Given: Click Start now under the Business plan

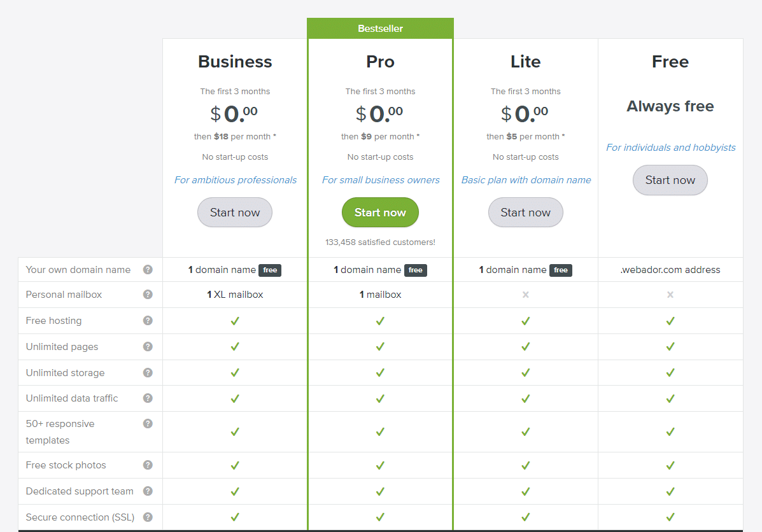Looking at the screenshot, I should tap(235, 213).
